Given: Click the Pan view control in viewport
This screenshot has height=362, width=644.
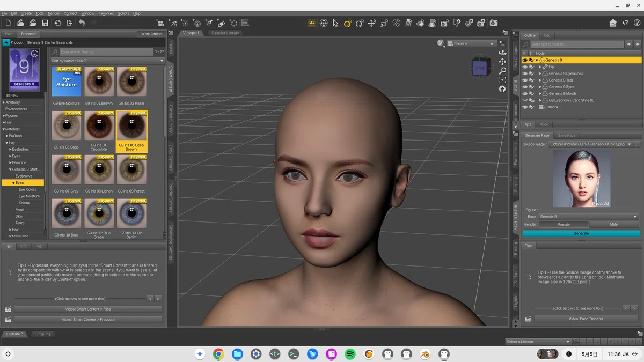Looking at the screenshot, I should (x=502, y=62).
